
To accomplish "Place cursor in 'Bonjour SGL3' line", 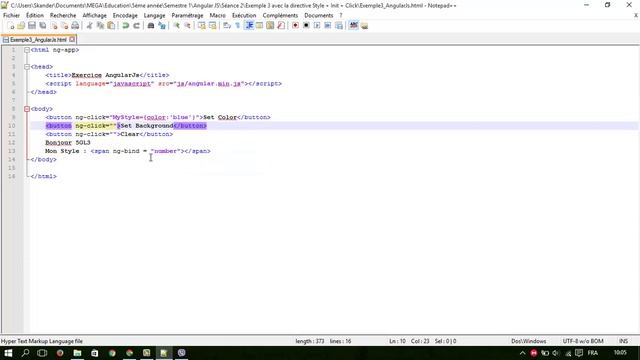I will pos(68,142).
